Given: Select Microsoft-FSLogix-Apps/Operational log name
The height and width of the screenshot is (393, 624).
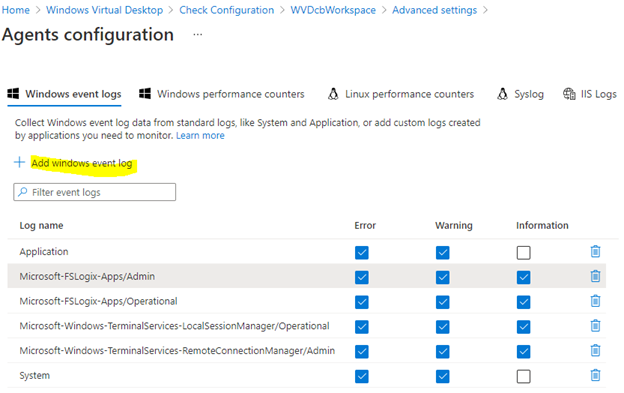Looking at the screenshot, I should click(x=98, y=301).
